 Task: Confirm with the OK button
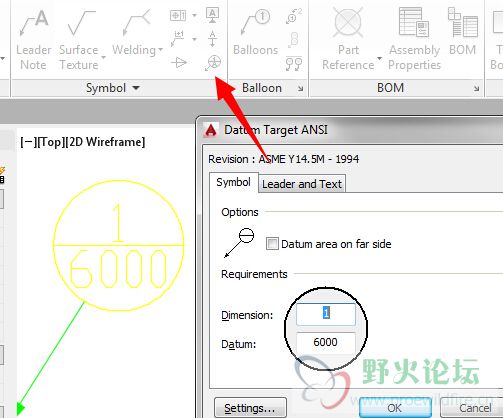tap(395, 408)
